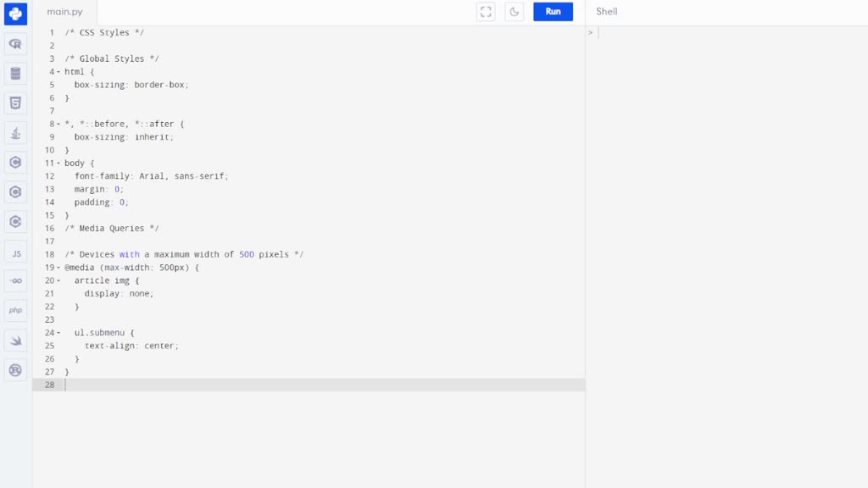Collapse the ul.submenu rule fold

click(x=58, y=332)
